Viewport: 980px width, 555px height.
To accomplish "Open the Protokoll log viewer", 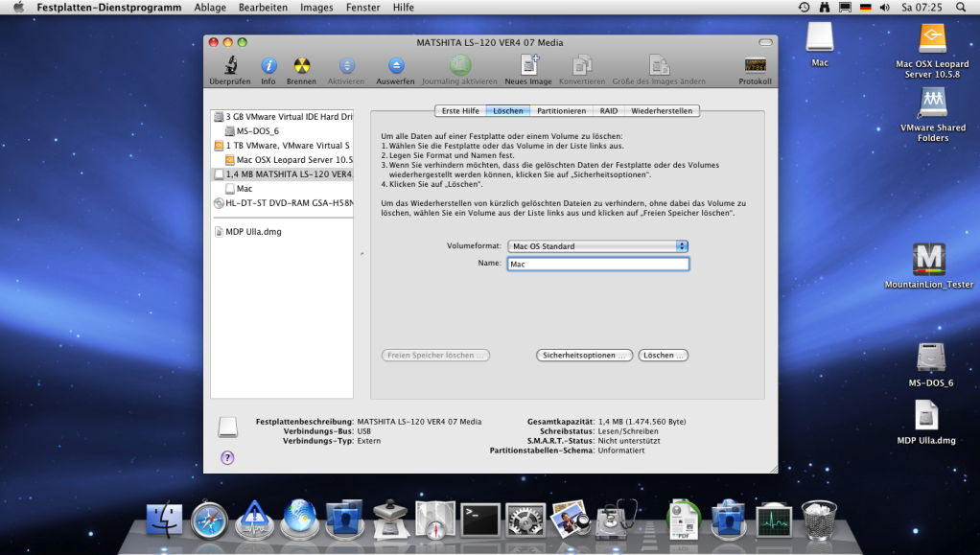I will pos(755,65).
